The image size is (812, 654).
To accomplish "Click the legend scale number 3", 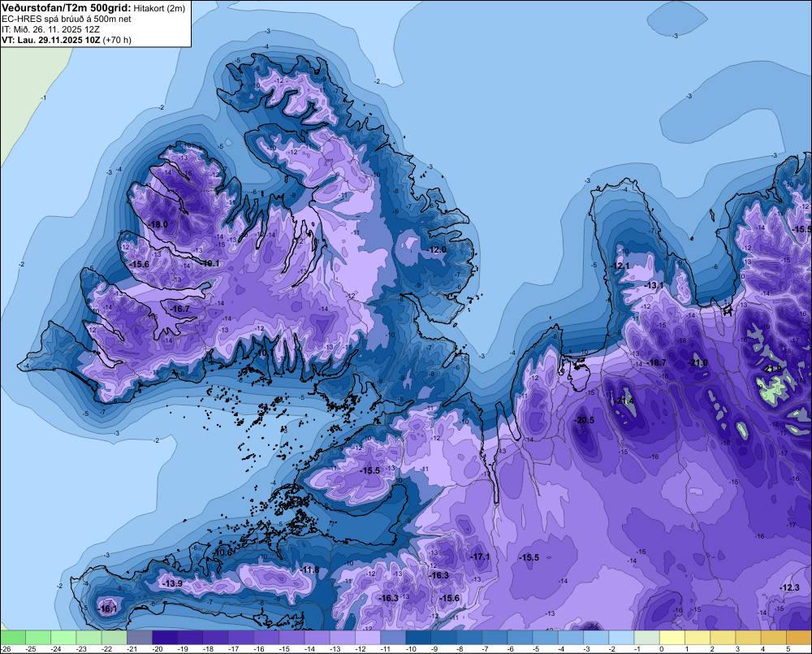I will pos(737,649).
